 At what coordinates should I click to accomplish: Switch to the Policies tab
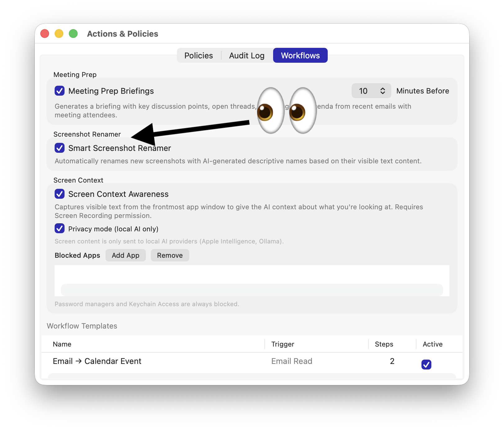click(198, 55)
